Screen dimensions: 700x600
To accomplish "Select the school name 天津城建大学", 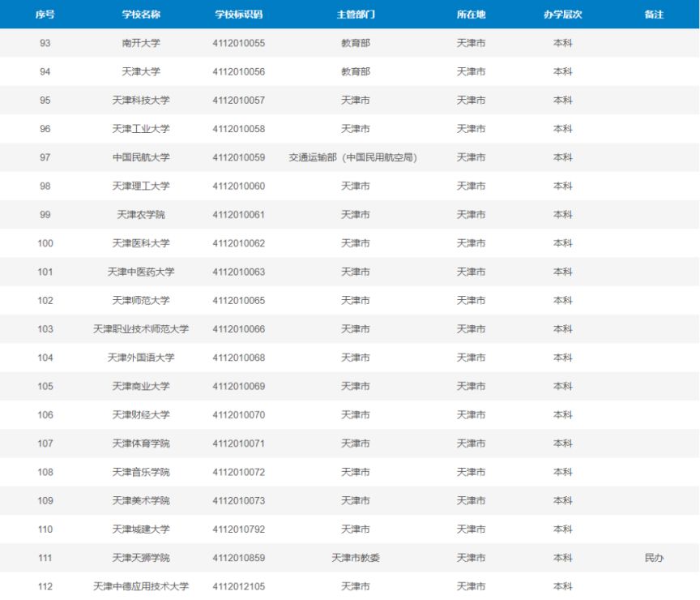I will click(141, 529).
